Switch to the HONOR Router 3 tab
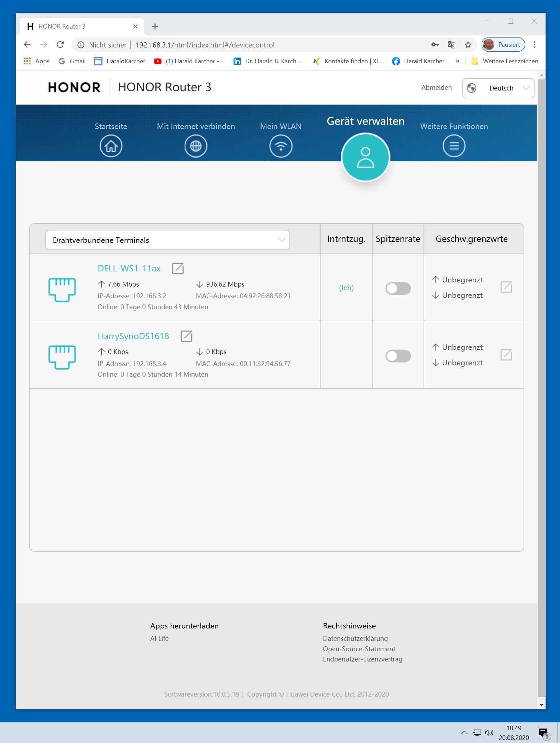Screen dimensions: 560x743 pos(83,26)
